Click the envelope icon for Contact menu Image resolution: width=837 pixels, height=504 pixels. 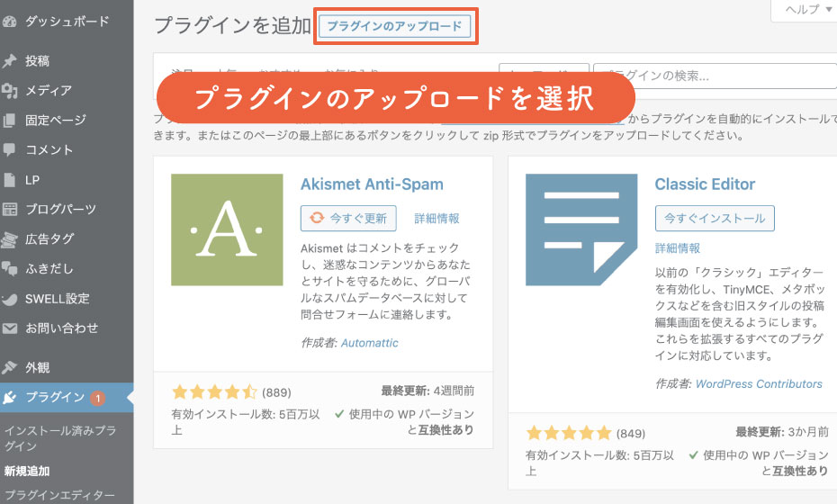pos(11,328)
